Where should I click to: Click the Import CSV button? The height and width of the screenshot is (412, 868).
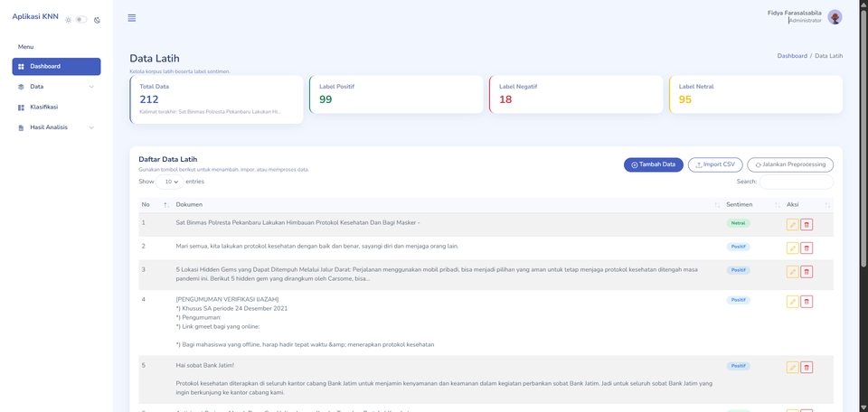(x=714, y=164)
